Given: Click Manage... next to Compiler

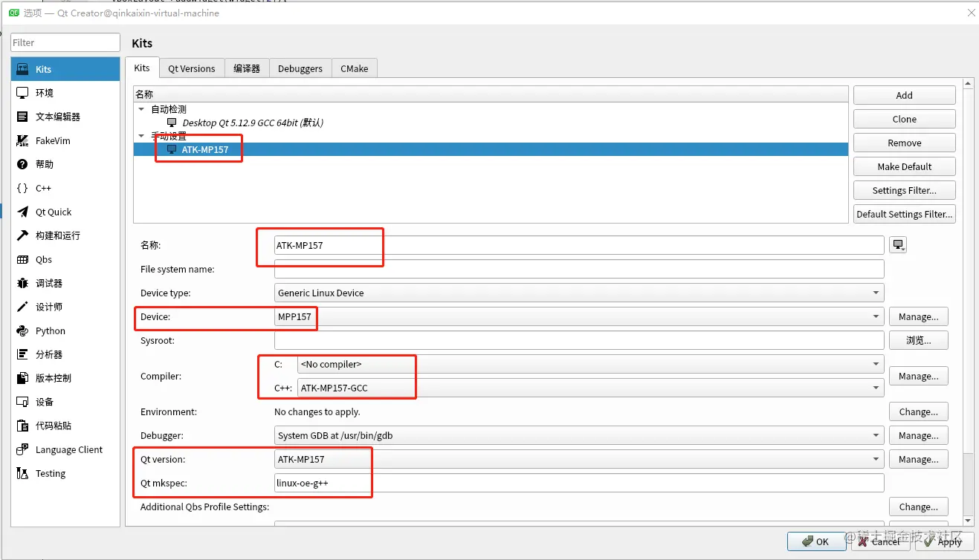Looking at the screenshot, I should click(x=919, y=376).
